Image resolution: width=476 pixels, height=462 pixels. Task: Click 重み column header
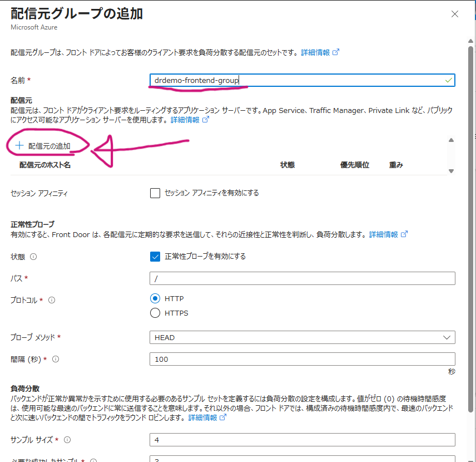point(396,165)
